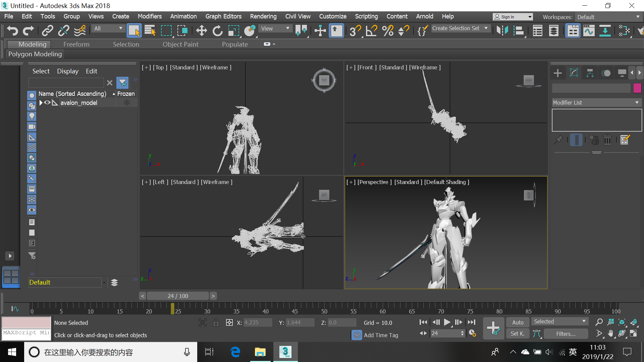Click the Selection Lock toggle padlock
The width and height of the screenshot is (644, 362).
pos(216,322)
